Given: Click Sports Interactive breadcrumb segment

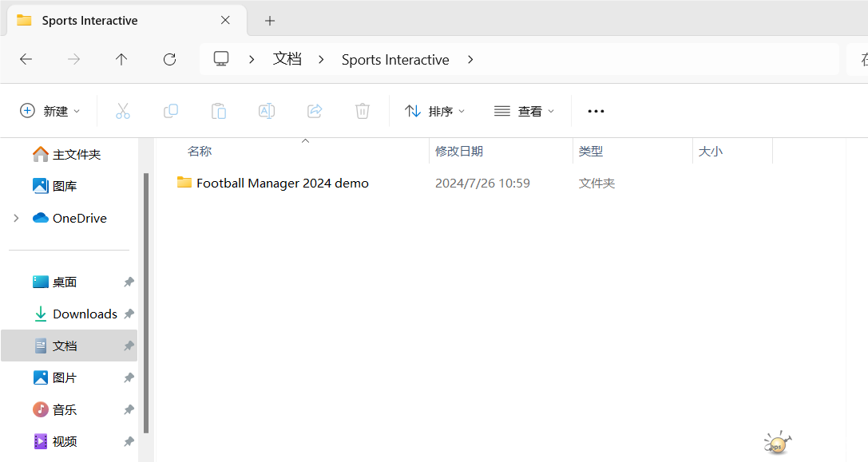Looking at the screenshot, I should click(x=395, y=60).
